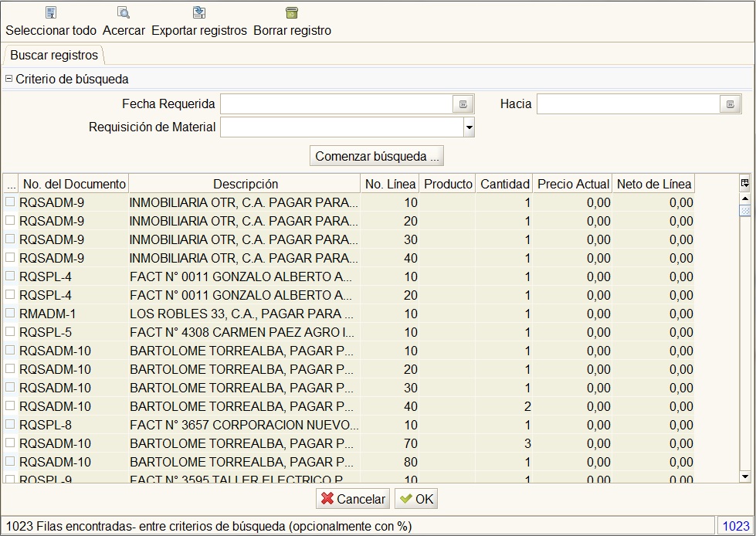Click the RMADM-1 document number cell
Image resolution: width=756 pixels, height=536 pixels.
point(73,314)
